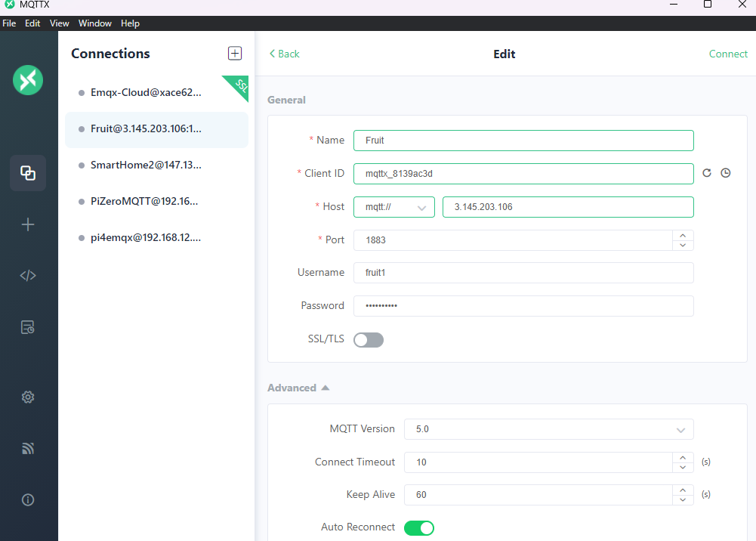The width and height of the screenshot is (756, 541).
Task: Open the Window menu
Action: 95,23
